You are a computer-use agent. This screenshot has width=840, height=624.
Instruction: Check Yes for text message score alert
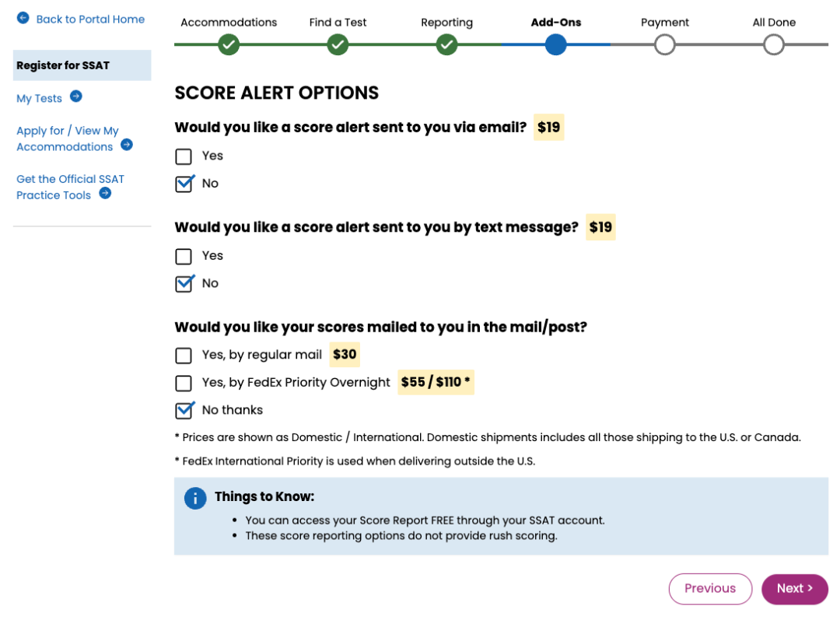click(184, 256)
